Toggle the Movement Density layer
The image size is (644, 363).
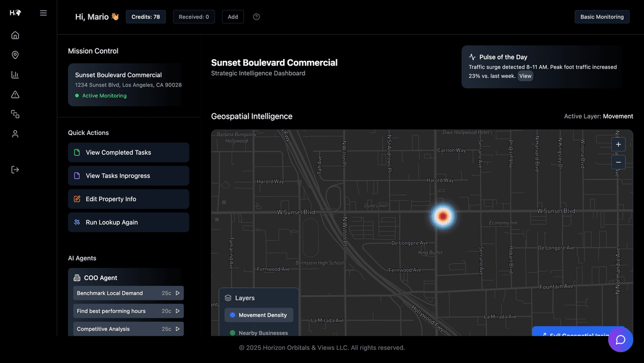point(259,315)
